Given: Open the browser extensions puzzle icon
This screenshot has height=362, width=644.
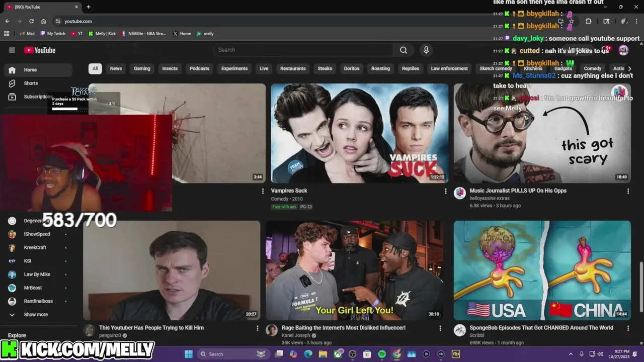Looking at the screenshot, I should [x=588, y=21].
